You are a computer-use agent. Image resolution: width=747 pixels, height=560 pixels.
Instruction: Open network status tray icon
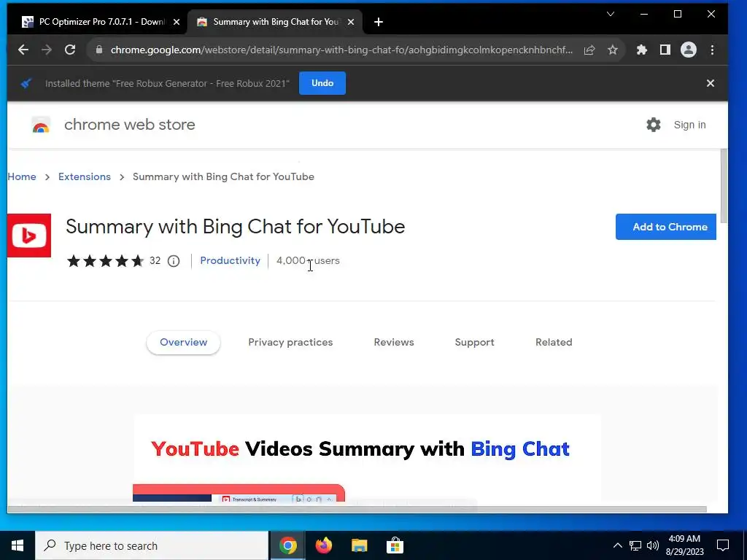pos(635,545)
